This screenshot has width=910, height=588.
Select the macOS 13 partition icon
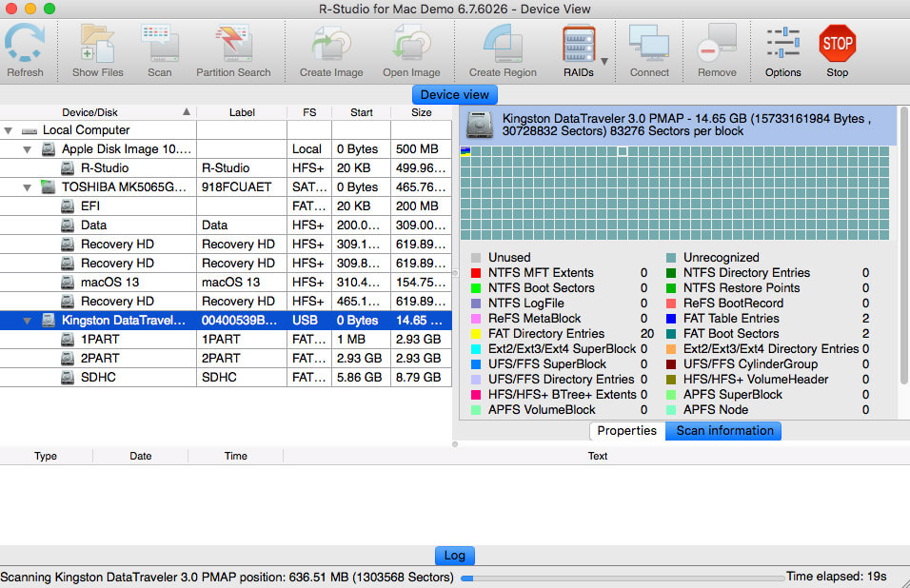click(68, 283)
